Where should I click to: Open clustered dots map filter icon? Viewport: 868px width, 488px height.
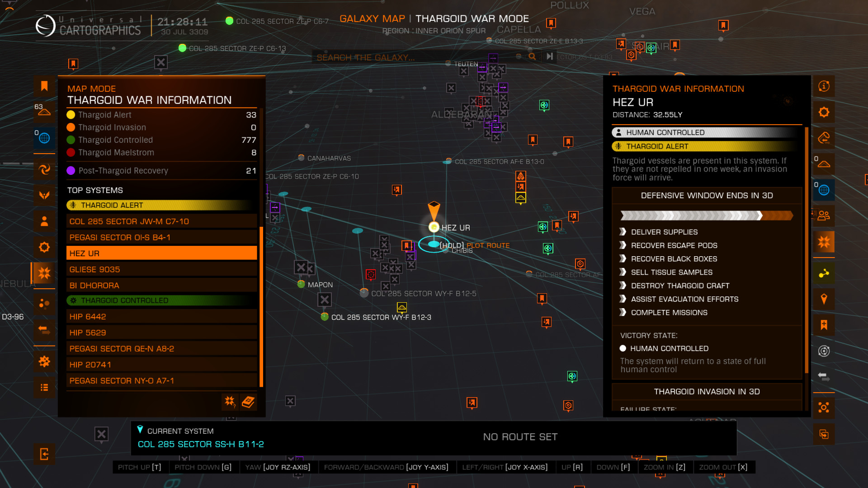coord(44,304)
